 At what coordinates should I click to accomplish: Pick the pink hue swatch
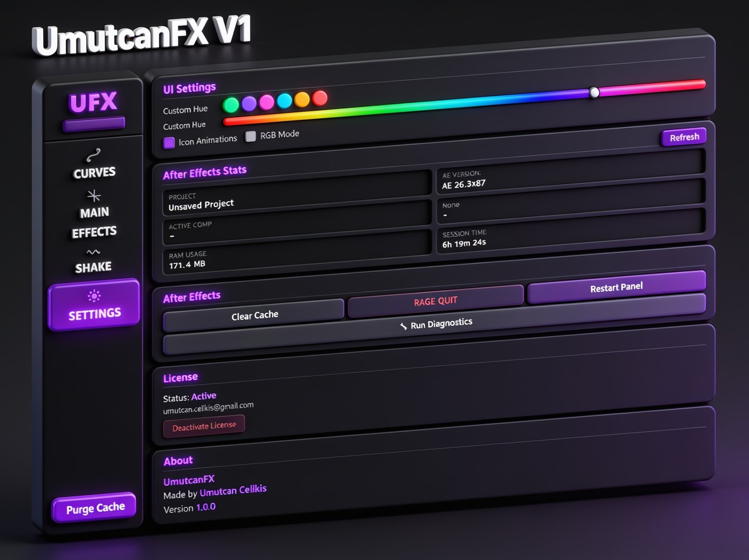click(266, 102)
